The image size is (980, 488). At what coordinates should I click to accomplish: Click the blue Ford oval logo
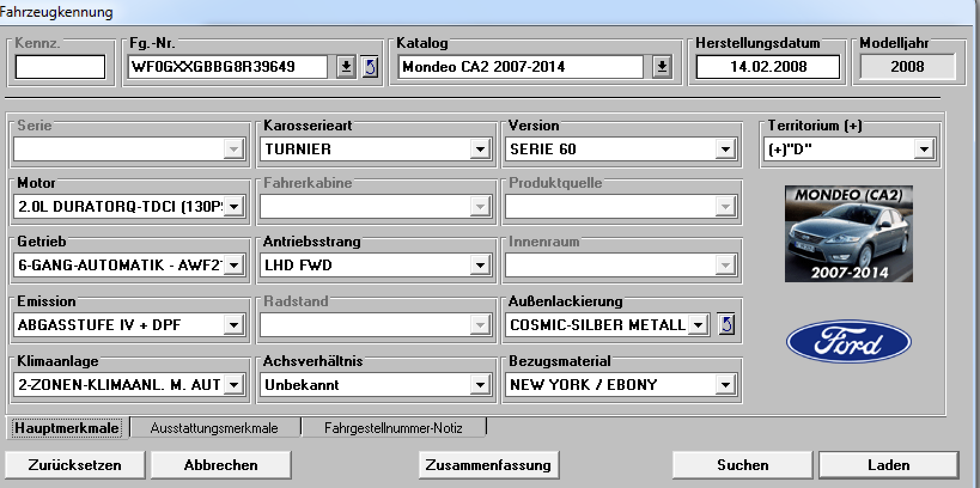[x=848, y=341]
